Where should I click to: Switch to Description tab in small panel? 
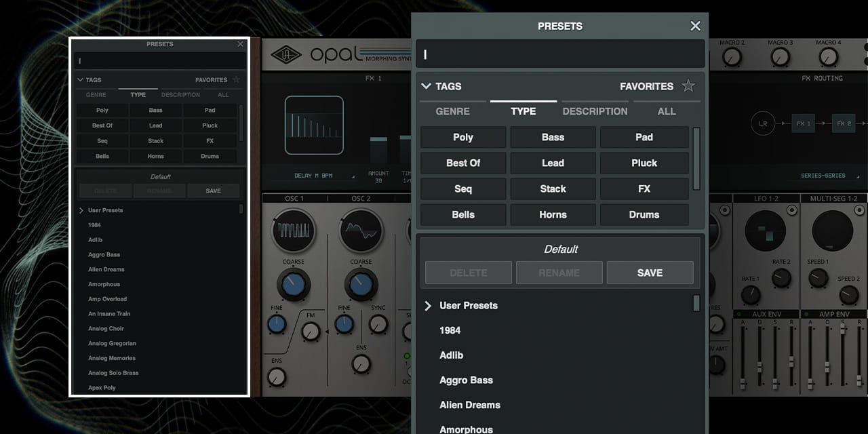point(180,95)
